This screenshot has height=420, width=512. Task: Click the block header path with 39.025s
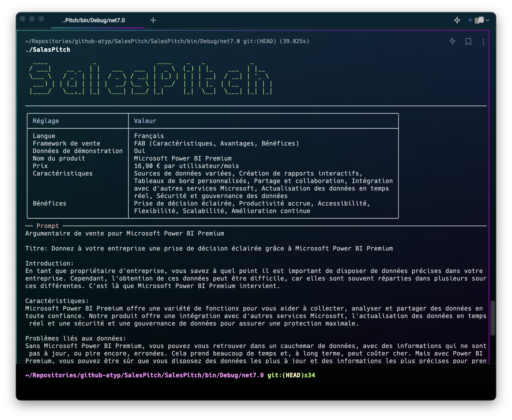tap(167, 41)
